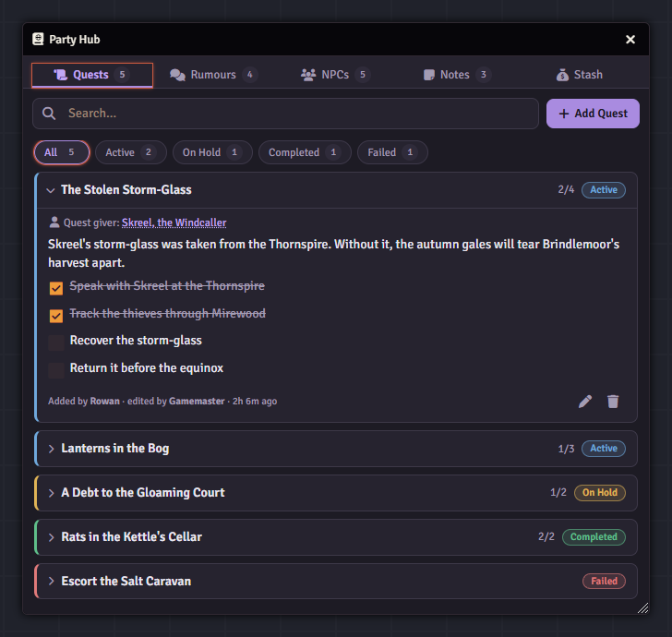Viewport: 672px width, 637px height.
Task: Open the Stash tab
Action: click(x=579, y=75)
